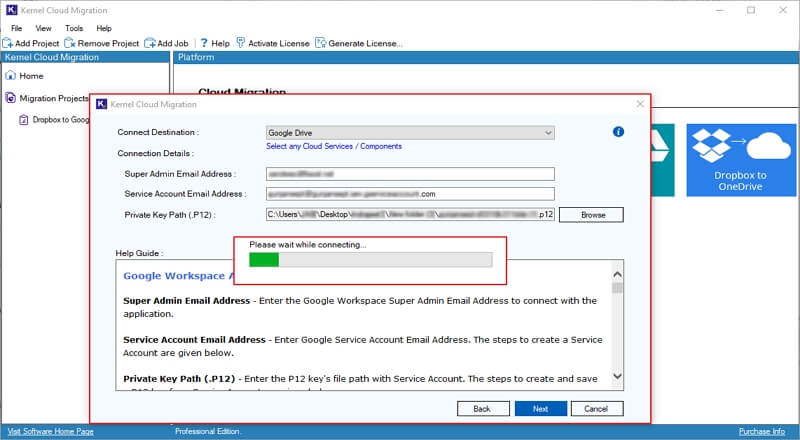Click the blue info icon in dialog

[618, 132]
